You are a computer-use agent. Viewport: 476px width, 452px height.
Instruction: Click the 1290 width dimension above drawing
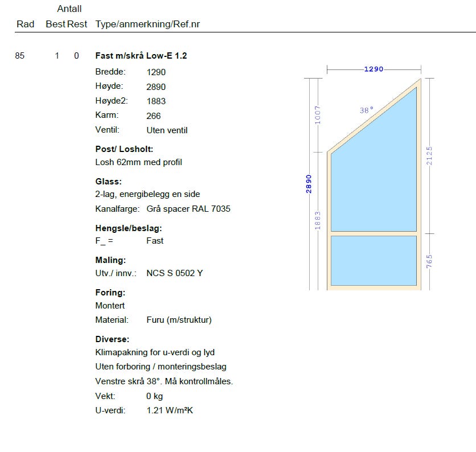(x=374, y=69)
